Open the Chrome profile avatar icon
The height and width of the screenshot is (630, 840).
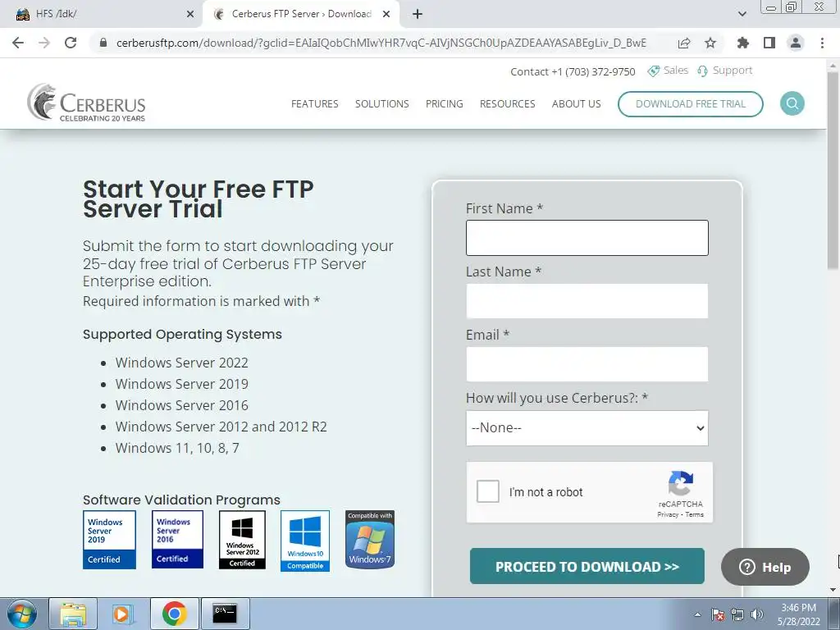point(796,43)
